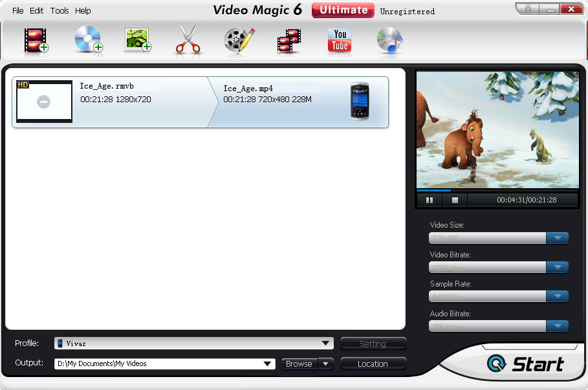Image resolution: width=588 pixels, height=390 pixels.
Task: Click the Browse button
Action: (299, 363)
